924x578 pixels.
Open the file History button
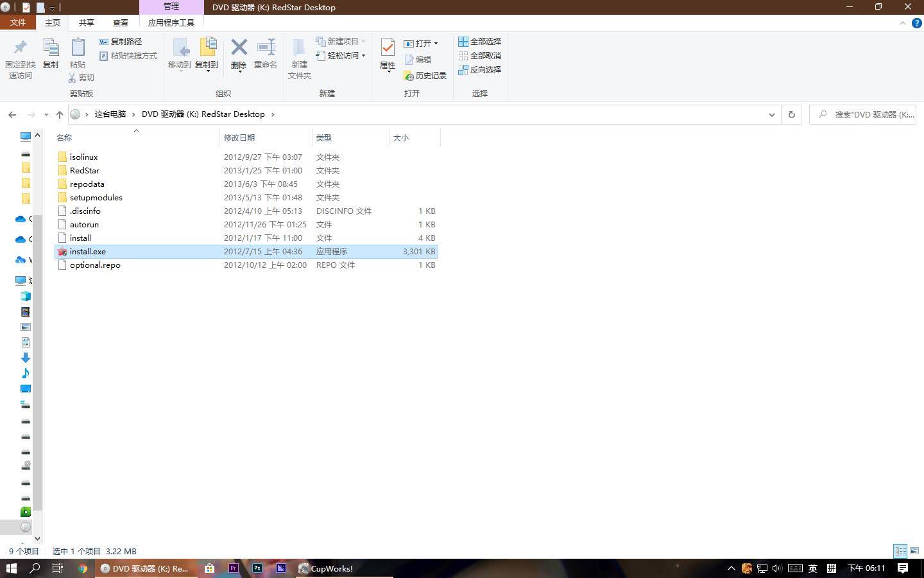pyautogui.click(x=425, y=76)
